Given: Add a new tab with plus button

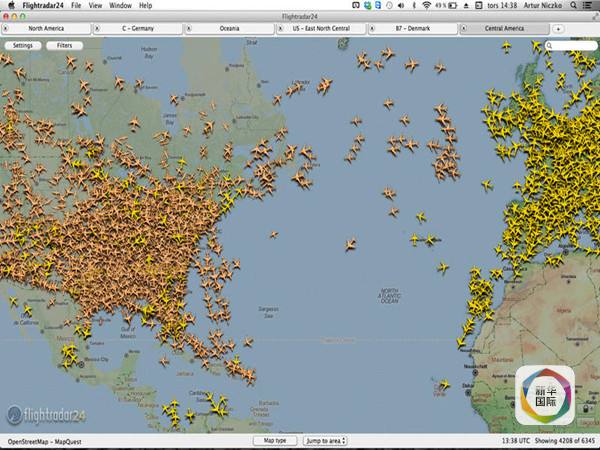Looking at the screenshot, I should tap(558, 29).
